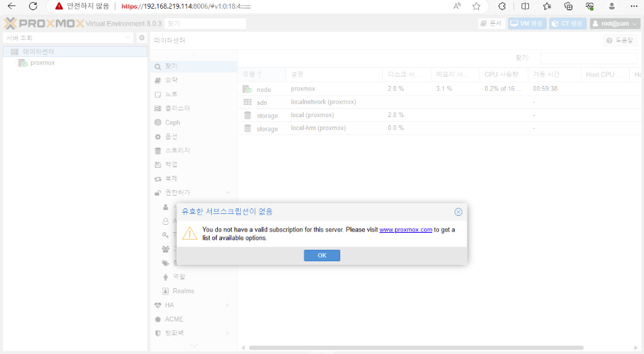Select the node proxmox table row
This screenshot has width=644, height=354.
pos(439,89)
